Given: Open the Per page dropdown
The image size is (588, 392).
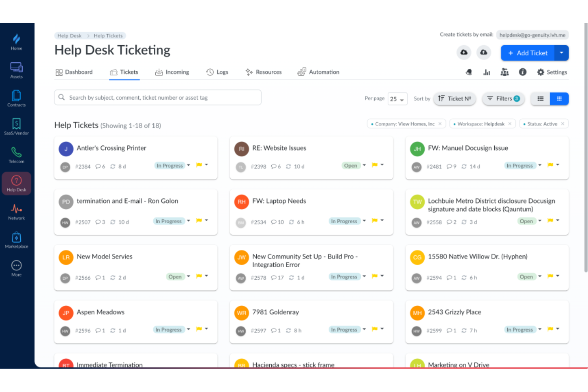Looking at the screenshot, I should pos(397,98).
